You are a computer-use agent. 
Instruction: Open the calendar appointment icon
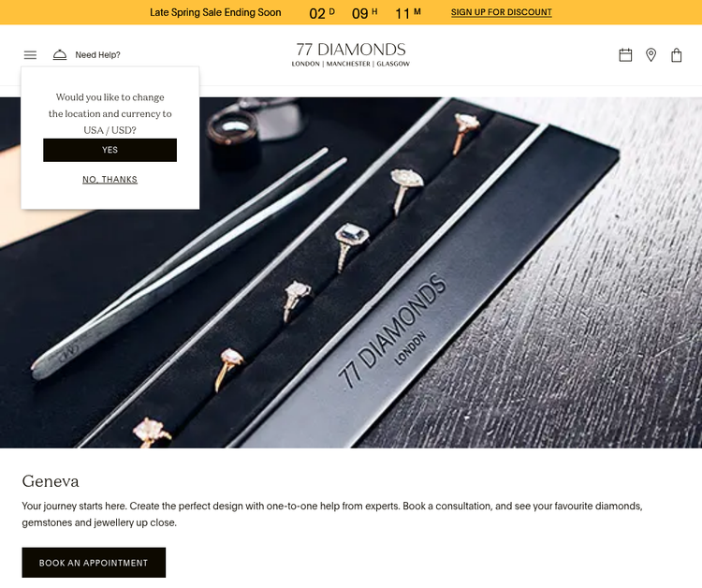coord(625,55)
